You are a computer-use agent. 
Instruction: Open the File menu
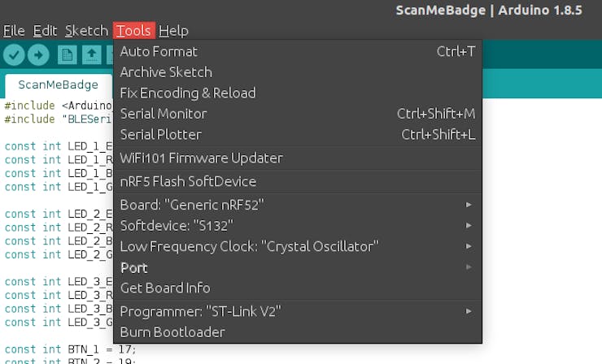14,31
